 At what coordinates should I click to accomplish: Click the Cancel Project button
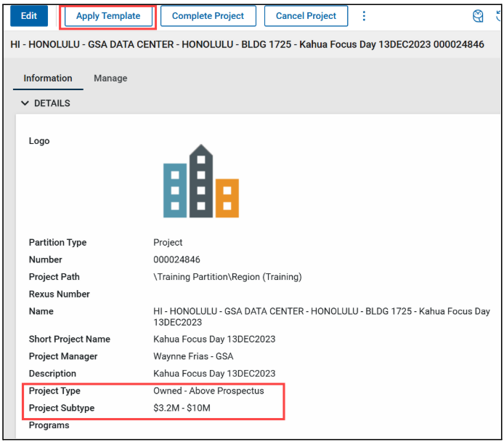(x=306, y=16)
